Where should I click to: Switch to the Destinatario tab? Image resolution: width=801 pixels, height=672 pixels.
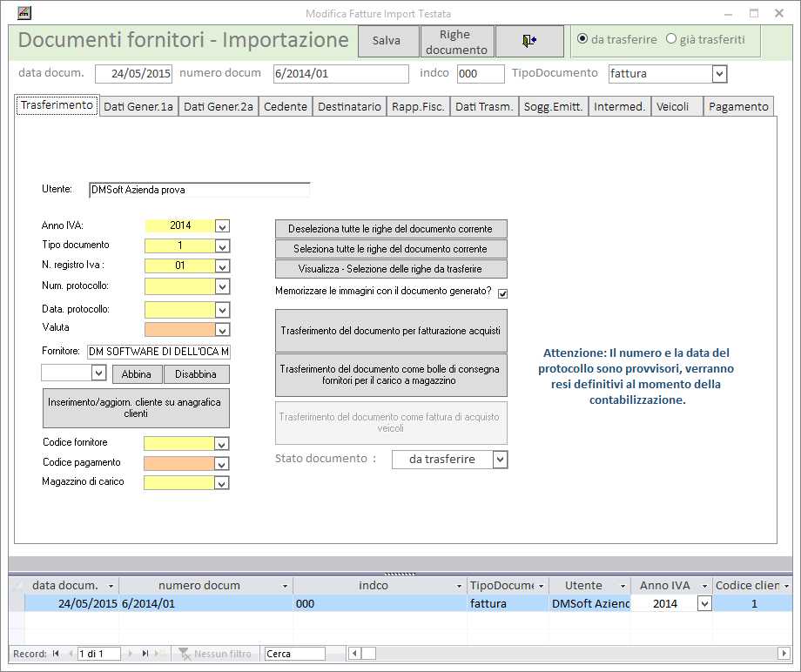coord(349,107)
